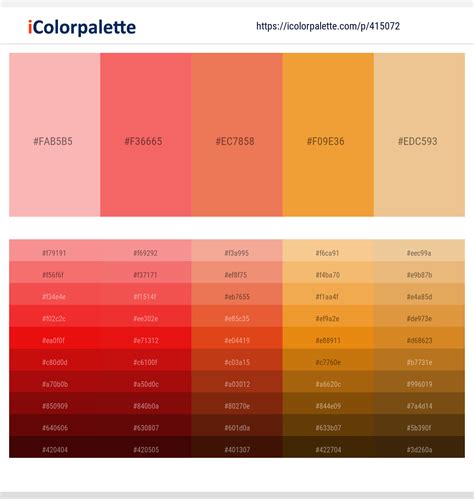The height and width of the screenshot is (499, 474).
Task: Pick the #e04419 orange-red shade
Action: (237, 338)
